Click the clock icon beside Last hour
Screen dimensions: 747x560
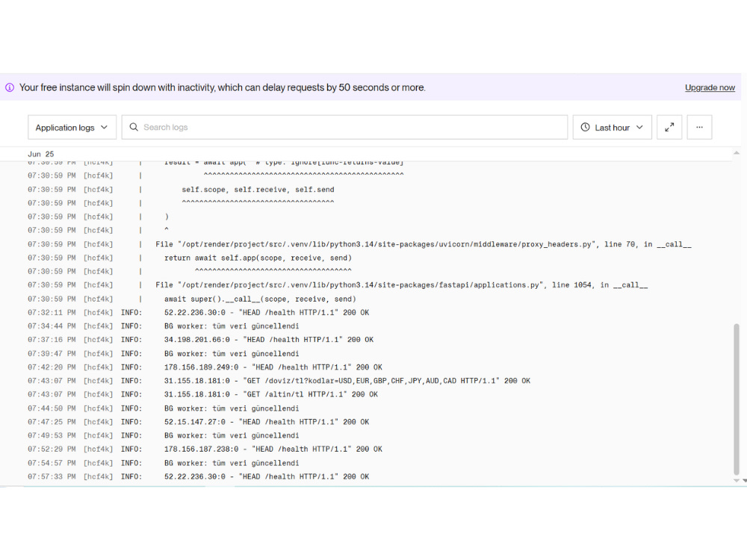coord(586,127)
